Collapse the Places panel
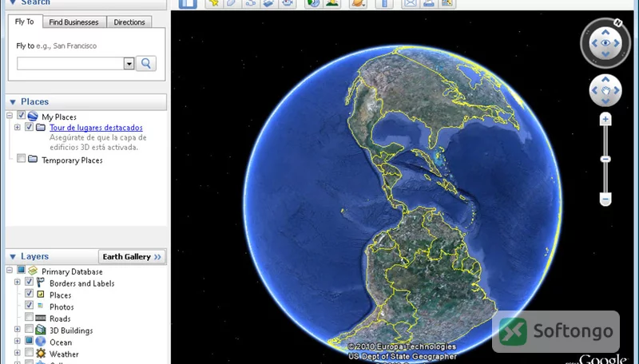Viewport: 639px width, 364px height. [13, 102]
